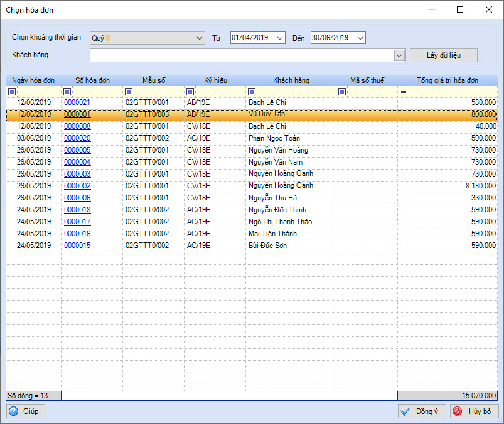
Task: Expand the Khách hàng dropdown arrow
Action: point(399,55)
